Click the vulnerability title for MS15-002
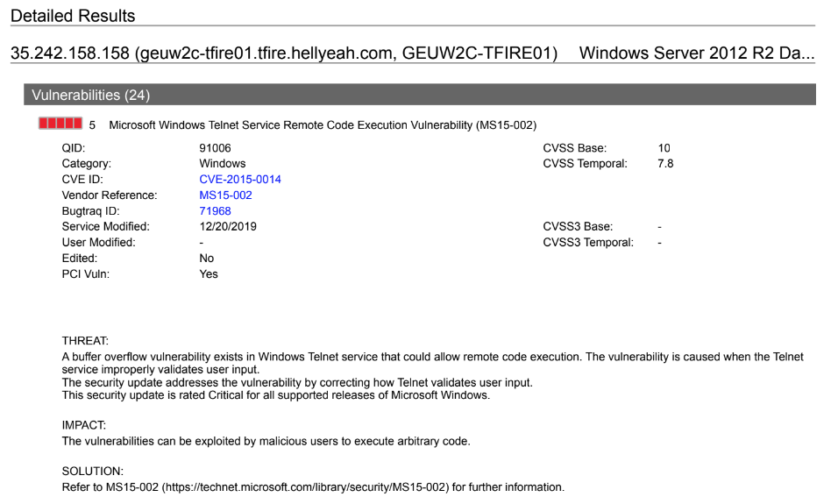Image resolution: width=838 pixels, height=504 pixels. coord(323,125)
